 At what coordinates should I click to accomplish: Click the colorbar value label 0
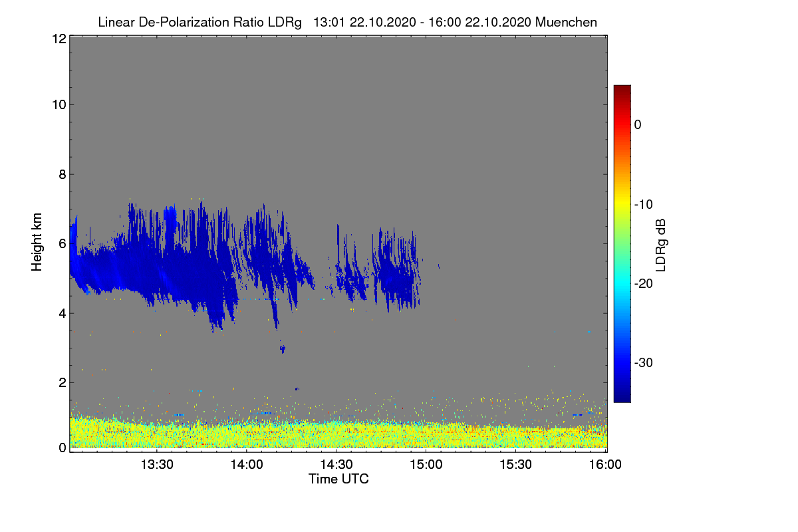[638, 125]
